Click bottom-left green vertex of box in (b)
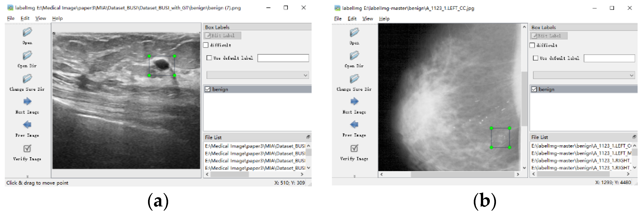Screen dimensions: 644x216 tap(491, 148)
